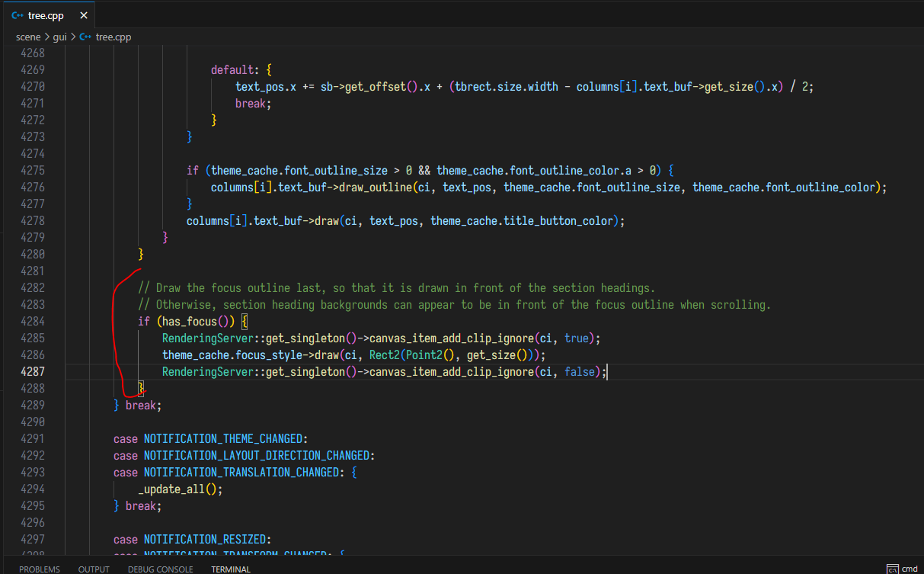Show the DEBUG CONSOLE panel
This screenshot has width=924, height=574.
160,569
